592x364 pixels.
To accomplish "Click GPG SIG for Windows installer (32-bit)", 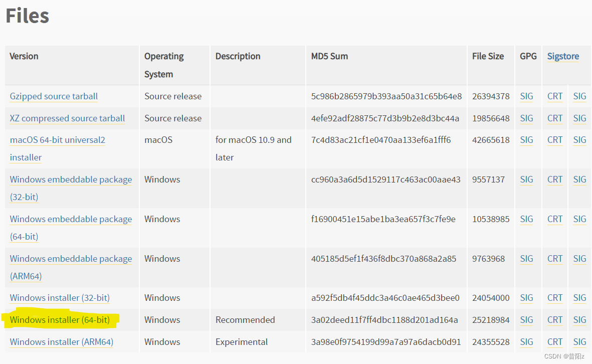I will [526, 298].
